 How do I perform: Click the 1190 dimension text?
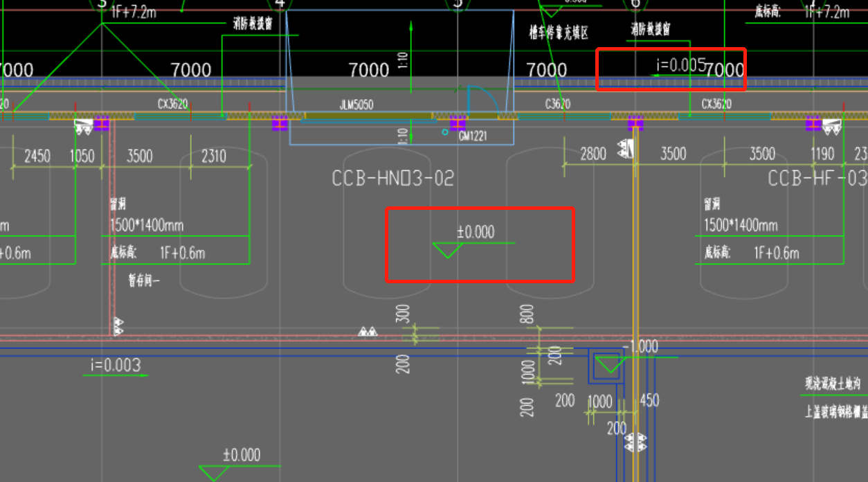pyautogui.click(x=823, y=154)
